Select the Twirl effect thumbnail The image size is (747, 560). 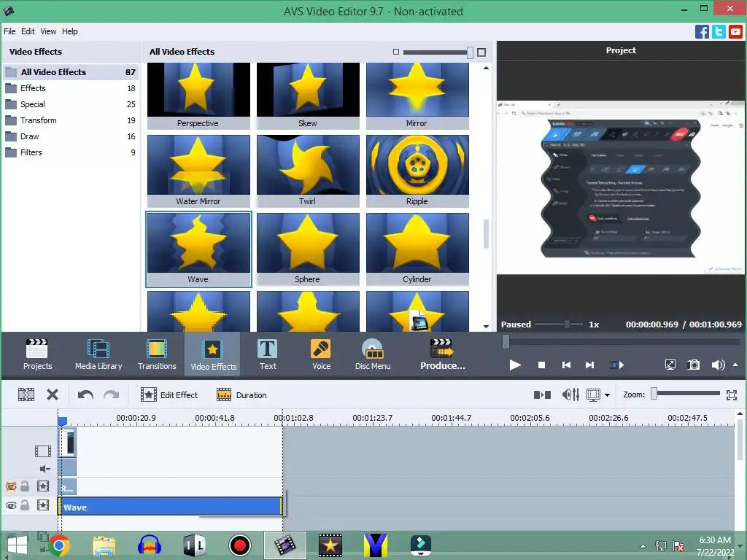[x=308, y=171]
